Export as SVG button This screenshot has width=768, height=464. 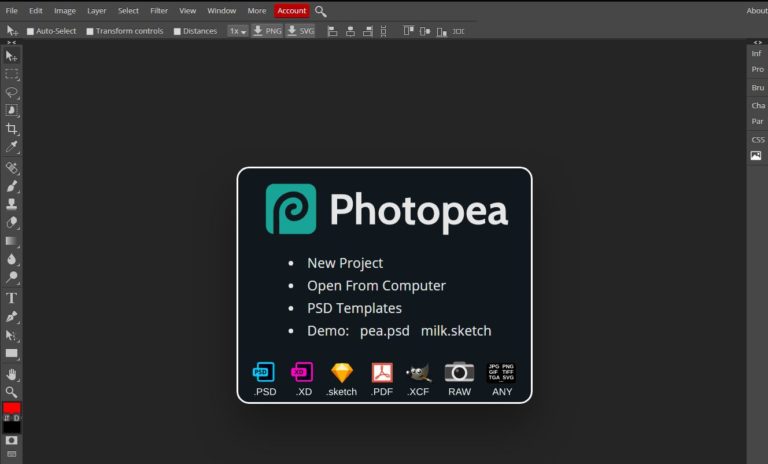(300, 31)
